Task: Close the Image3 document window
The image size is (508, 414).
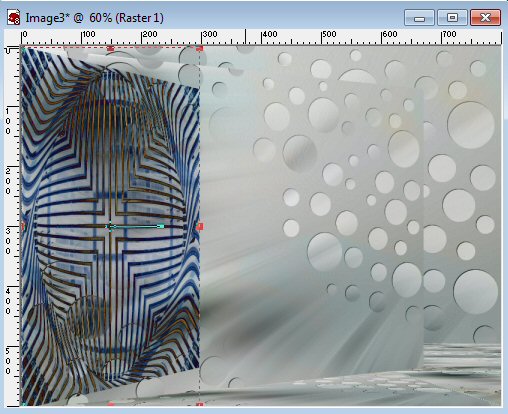Action: pos(485,18)
